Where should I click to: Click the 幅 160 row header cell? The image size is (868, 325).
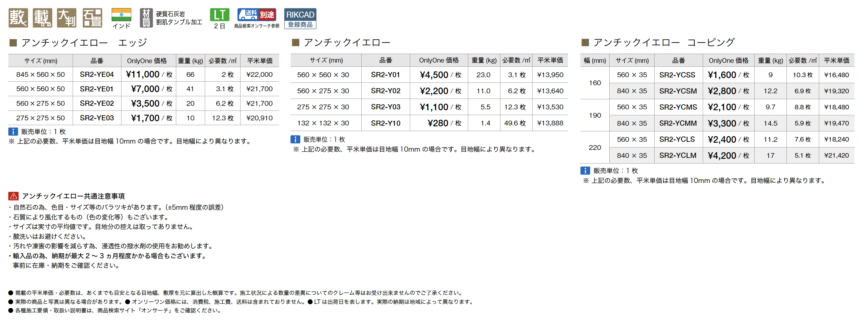(595, 83)
